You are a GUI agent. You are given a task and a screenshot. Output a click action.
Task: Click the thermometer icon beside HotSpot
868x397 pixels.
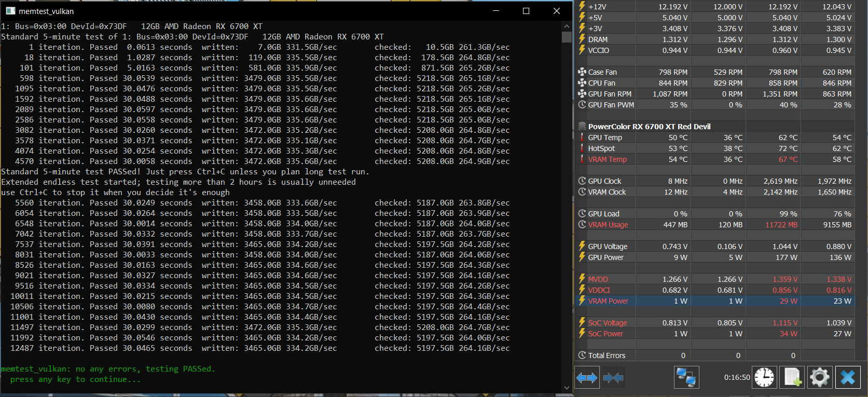(582, 148)
